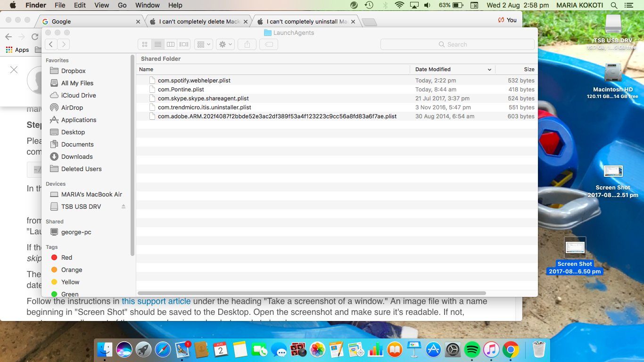Open the Action gear dropdown in Finder
Viewport: 644px width, 362px height.
pos(225,44)
